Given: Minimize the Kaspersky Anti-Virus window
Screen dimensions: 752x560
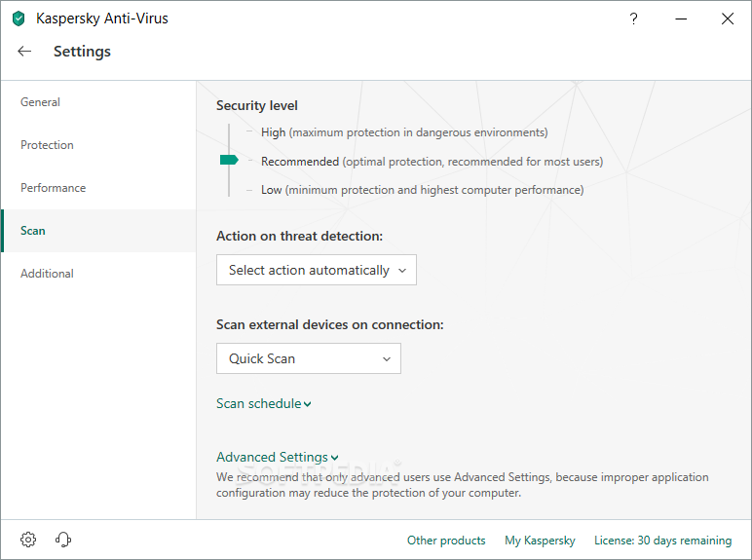Looking at the screenshot, I should 681,19.
